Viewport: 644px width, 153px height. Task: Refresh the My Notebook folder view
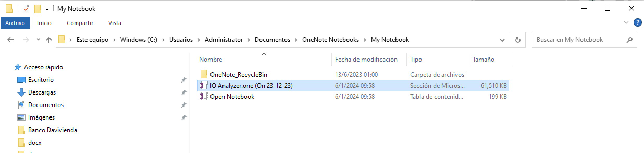coord(518,40)
